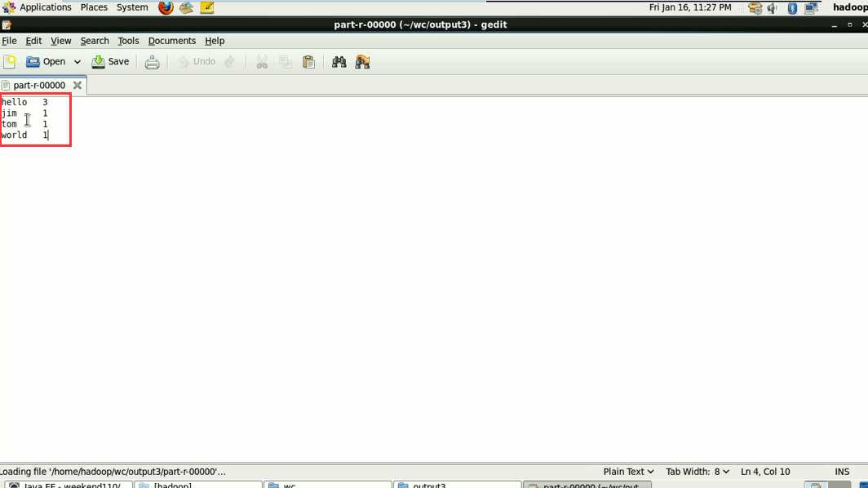Image resolution: width=868 pixels, height=488 pixels.
Task: Copy selection with the copy icon
Action: click(x=286, y=62)
